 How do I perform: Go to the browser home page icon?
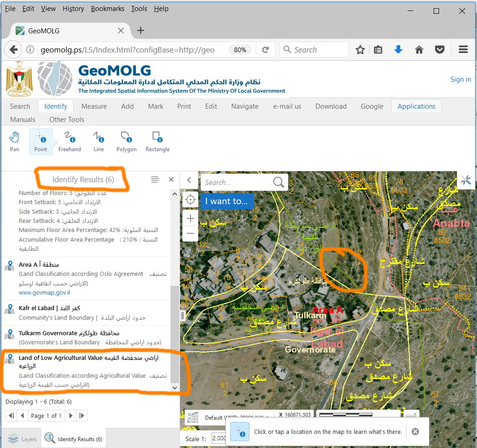coord(419,50)
